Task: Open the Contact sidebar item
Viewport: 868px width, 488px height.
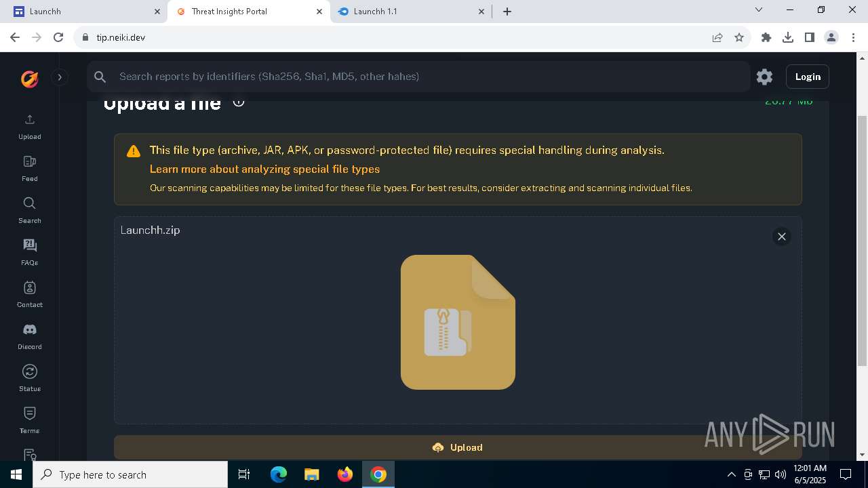Action: pos(29,295)
